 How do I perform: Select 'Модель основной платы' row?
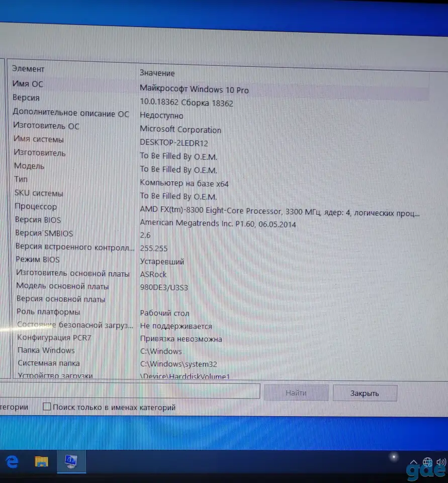62,286
